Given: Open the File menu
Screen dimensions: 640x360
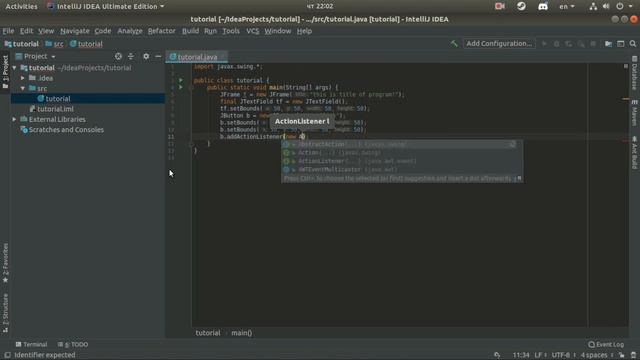Looking at the screenshot, I should pos(8,31).
